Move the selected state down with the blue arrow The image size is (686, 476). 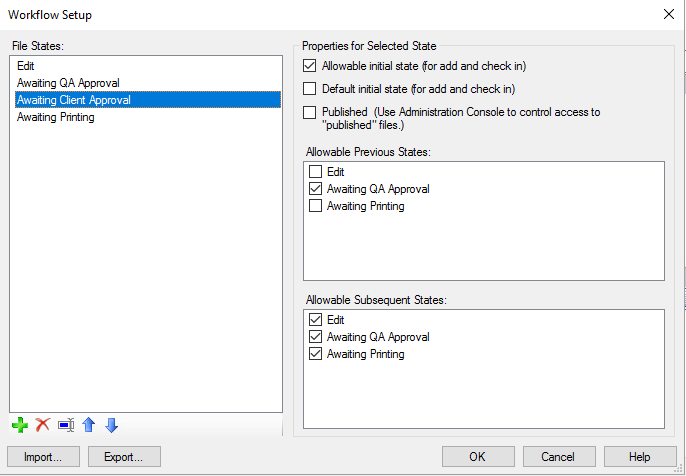[112, 425]
